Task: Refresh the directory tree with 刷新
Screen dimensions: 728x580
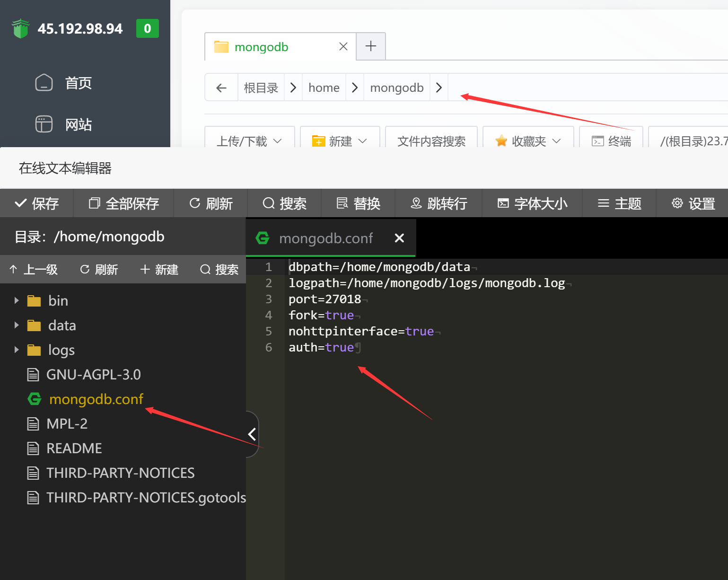Action: [x=99, y=269]
